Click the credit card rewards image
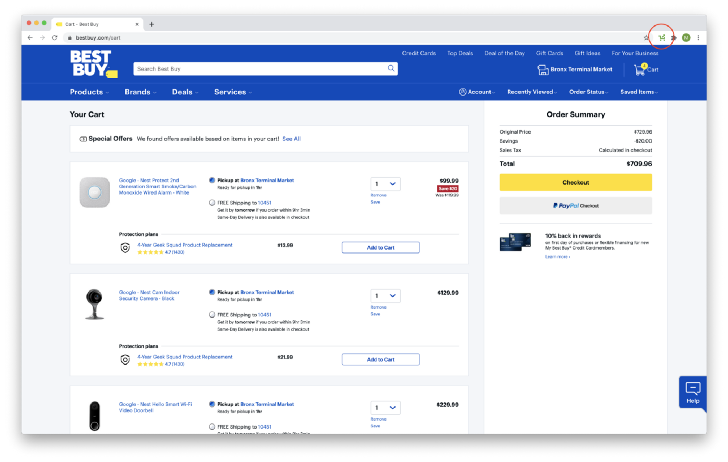The width and height of the screenshot is (728, 462). [x=515, y=242]
